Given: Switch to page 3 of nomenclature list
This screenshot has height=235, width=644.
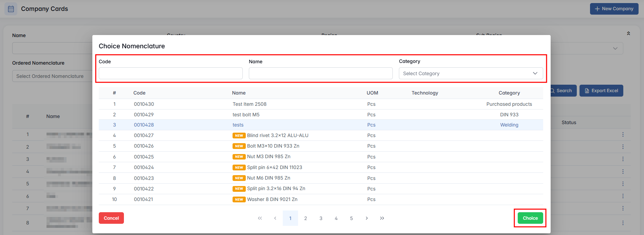Looking at the screenshot, I should click(321, 218).
